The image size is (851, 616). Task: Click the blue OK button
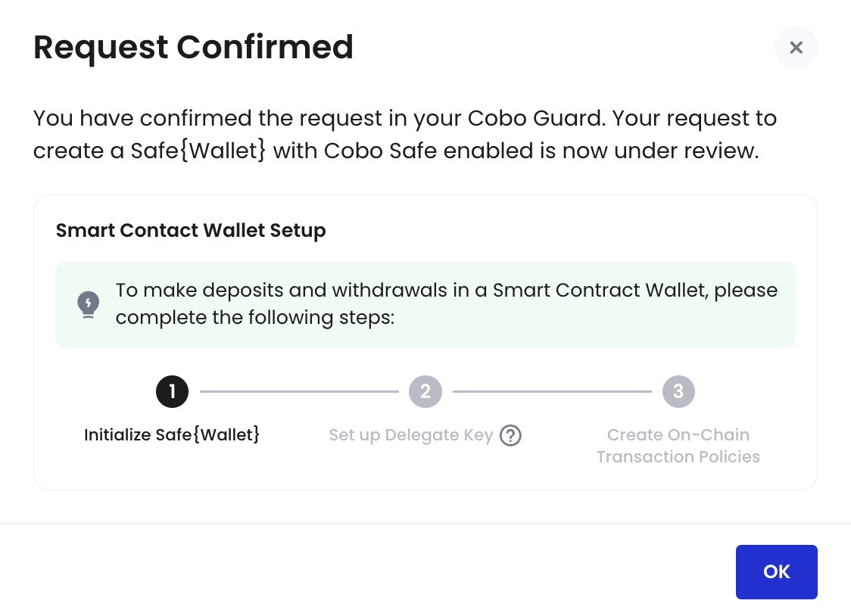[x=776, y=571]
